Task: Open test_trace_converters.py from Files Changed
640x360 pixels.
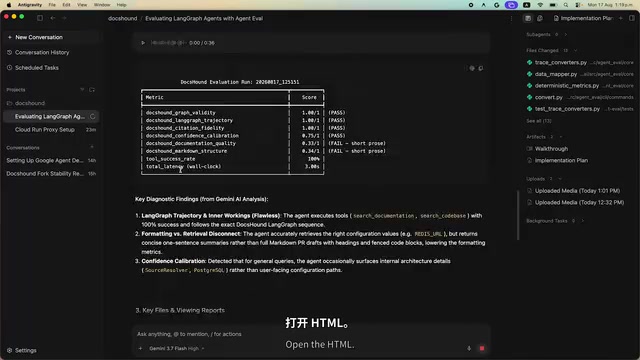Action: pos(580,109)
